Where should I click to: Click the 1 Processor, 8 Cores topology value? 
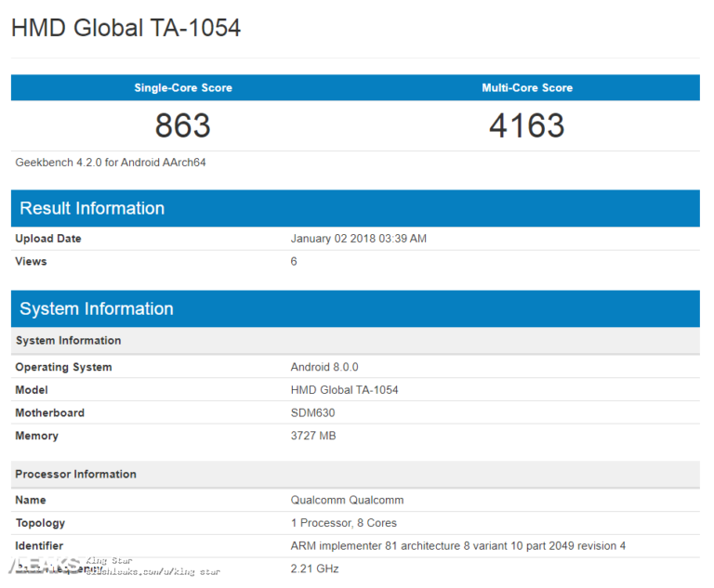pyautogui.click(x=346, y=523)
